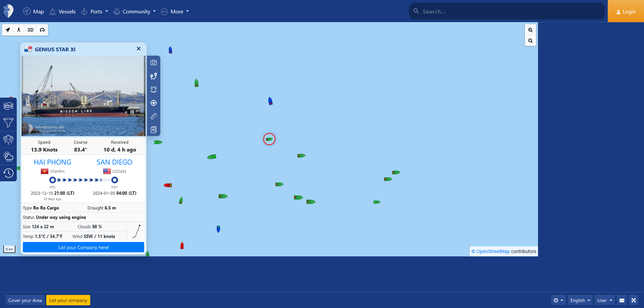Click the '13.9 Knots' speed value
The image size is (644, 308).
[44, 150]
